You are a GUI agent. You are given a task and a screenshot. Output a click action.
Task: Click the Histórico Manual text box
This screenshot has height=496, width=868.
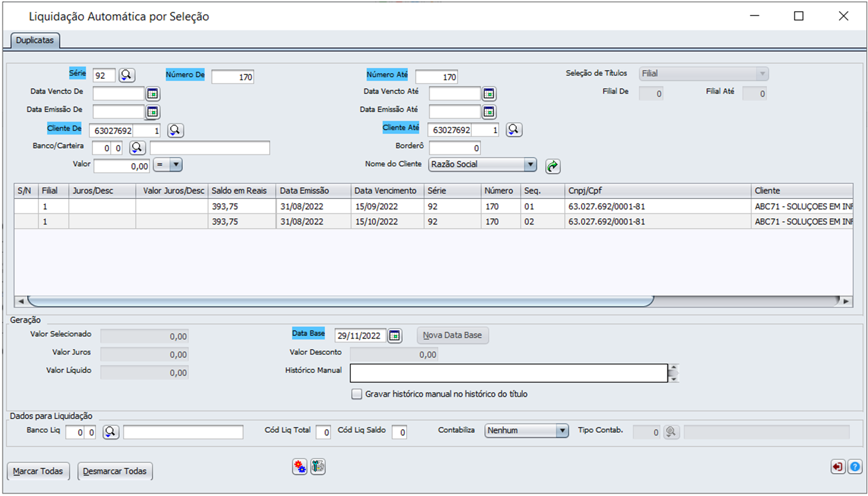[509, 373]
